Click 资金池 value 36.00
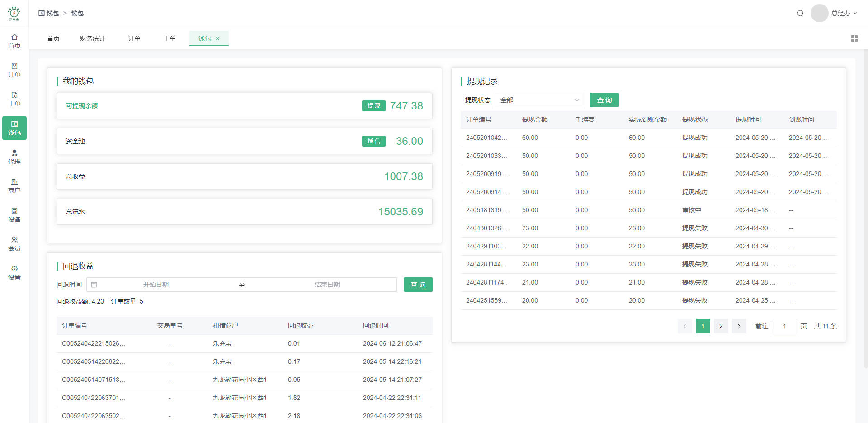Image resolution: width=868 pixels, height=423 pixels. tap(410, 141)
